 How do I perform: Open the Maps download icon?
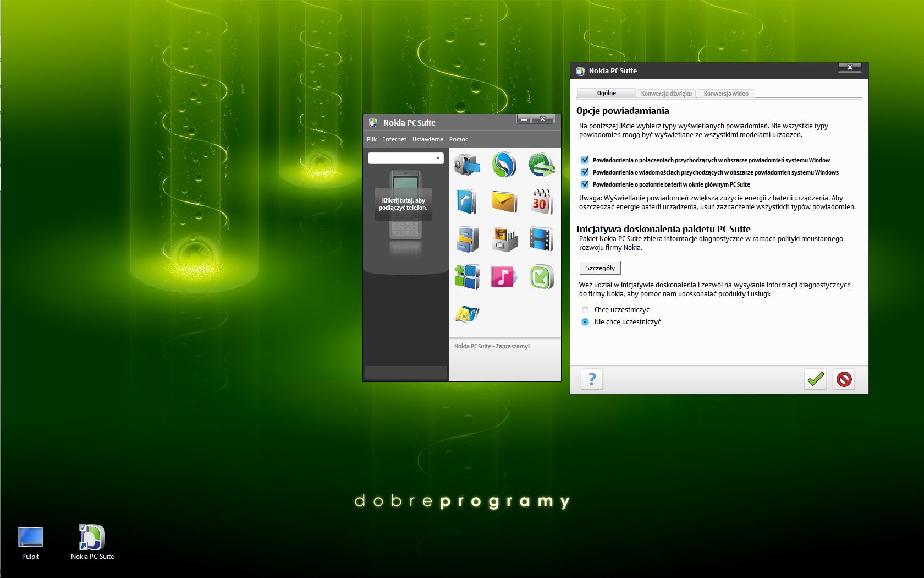467,314
